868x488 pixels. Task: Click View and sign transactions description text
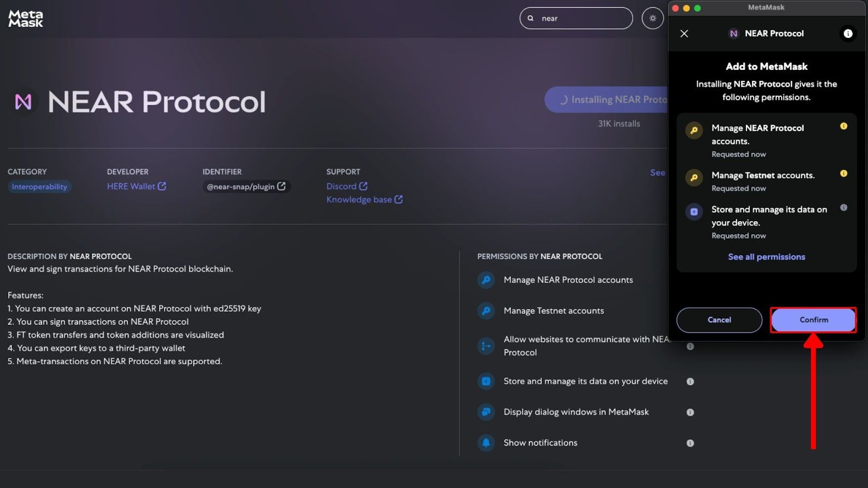click(120, 269)
